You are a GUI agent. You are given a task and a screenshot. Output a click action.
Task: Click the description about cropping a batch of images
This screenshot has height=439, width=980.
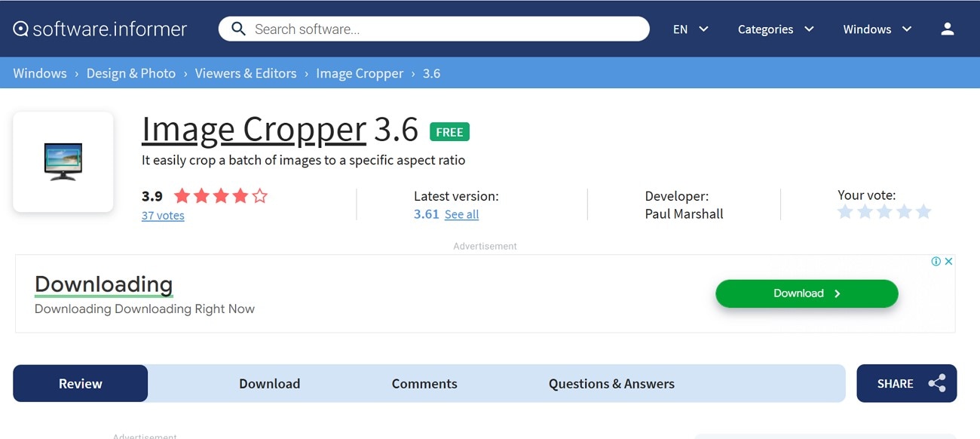(304, 160)
